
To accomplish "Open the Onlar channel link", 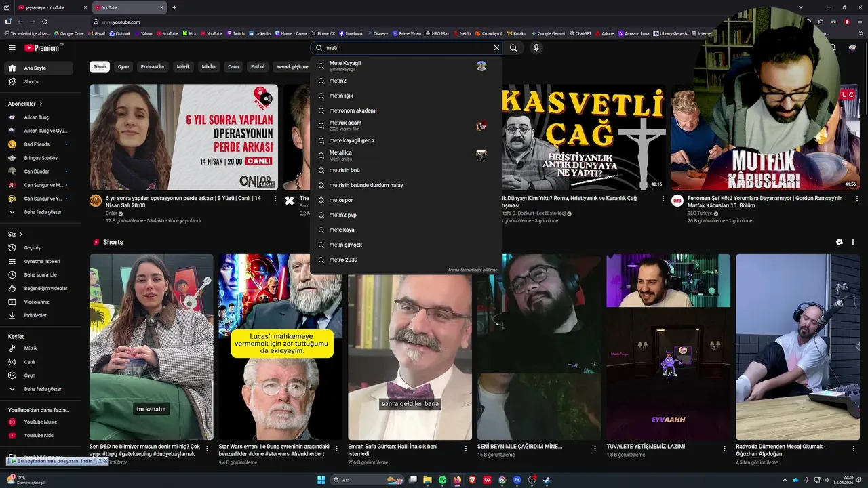I will (111, 213).
